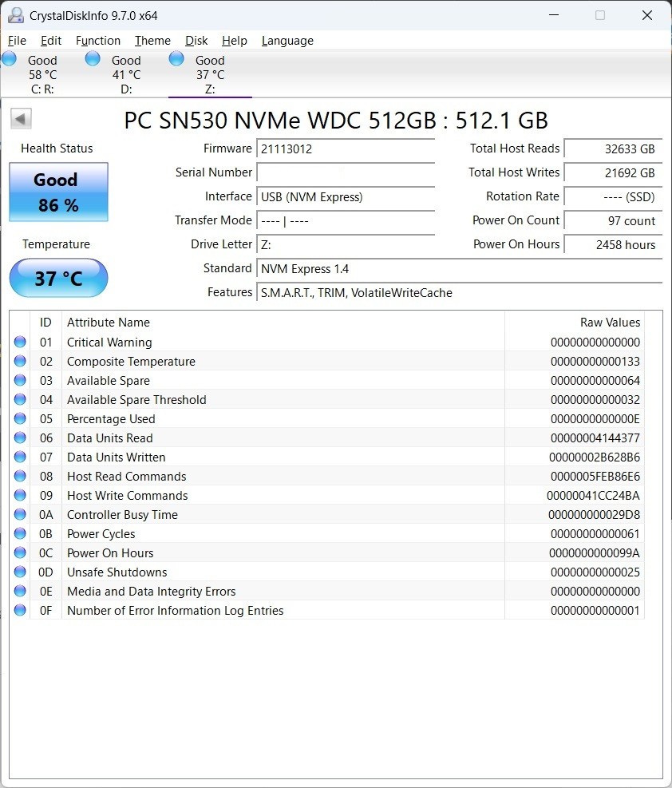This screenshot has width=672, height=788.
Task: Click the Firmware field showing 21113012
Action: pos(346,148)
